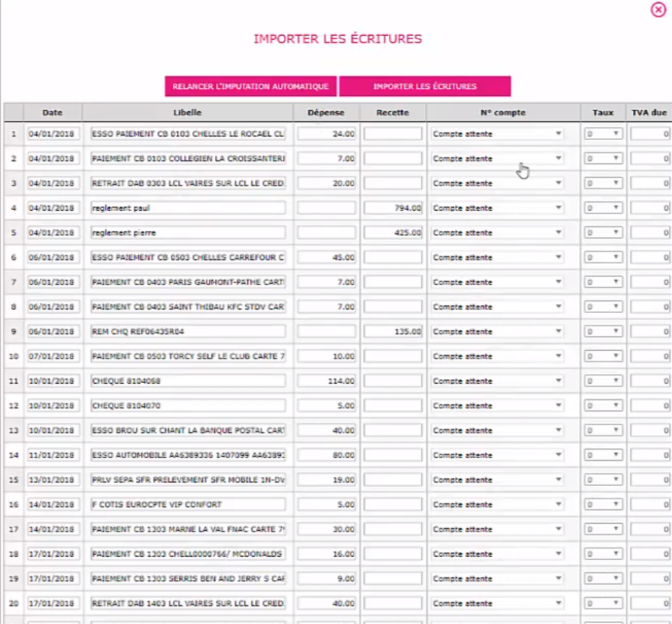
Task: Click the Recette field showing 794.00
Action: point(393,207)
